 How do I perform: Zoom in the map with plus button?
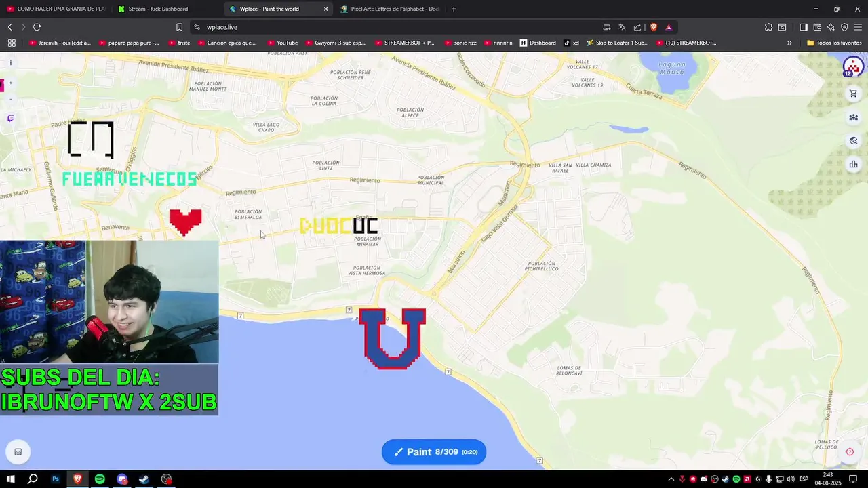click(x=10, y=83)
